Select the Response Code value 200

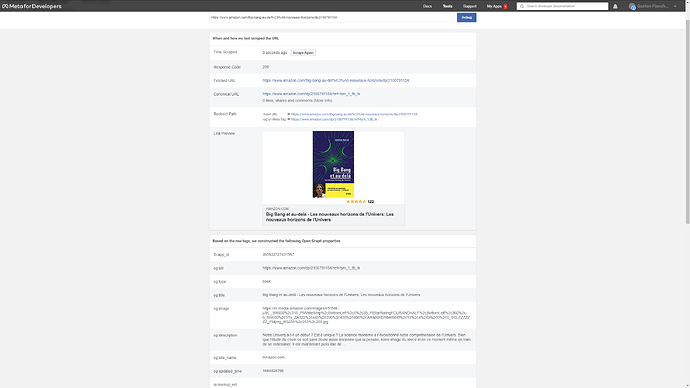point(265,67)
